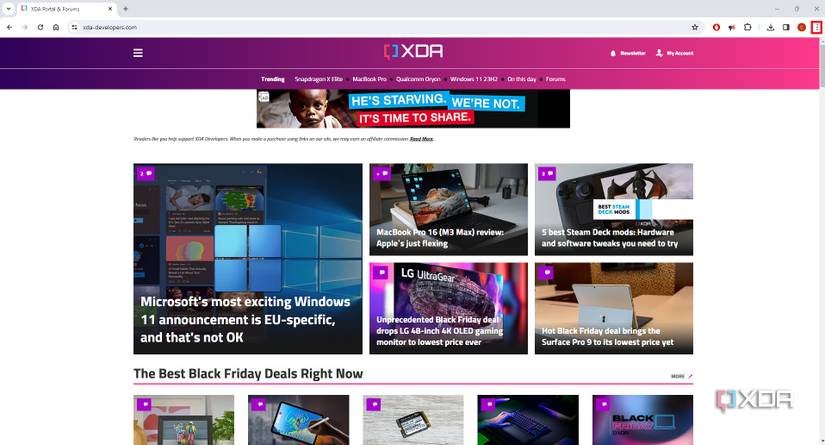Click the Trending label in nav bar
The height and width of the screenshot is (445, 825).
pyautogui.click(x=273, y=79)
